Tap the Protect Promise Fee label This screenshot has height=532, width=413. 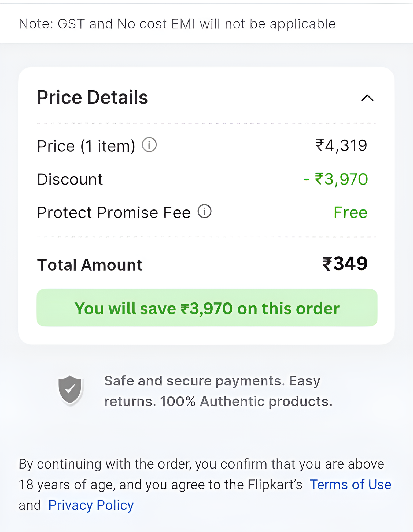tap(114, 213)
